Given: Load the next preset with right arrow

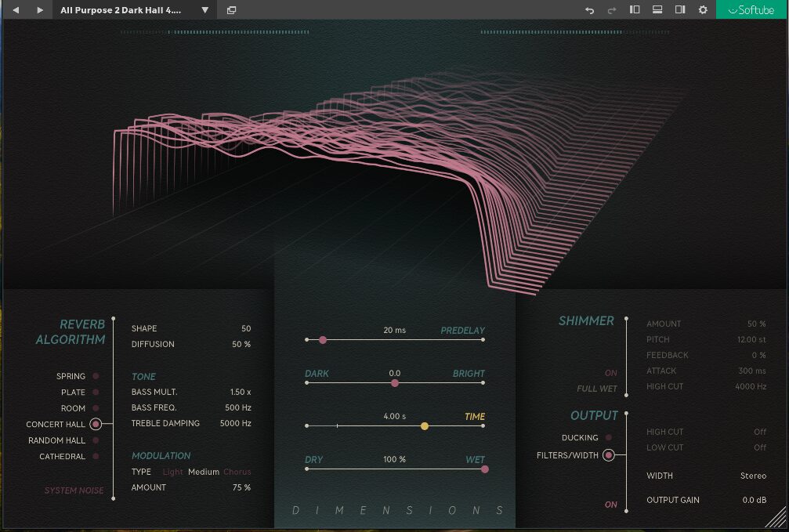Looking at the screenshot, I should 40,10.
